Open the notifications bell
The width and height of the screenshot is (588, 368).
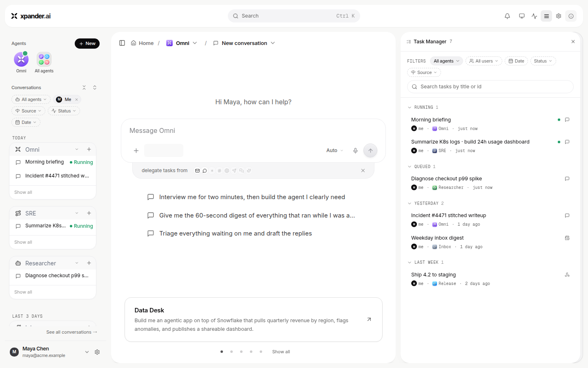click(x=507, y=16)
